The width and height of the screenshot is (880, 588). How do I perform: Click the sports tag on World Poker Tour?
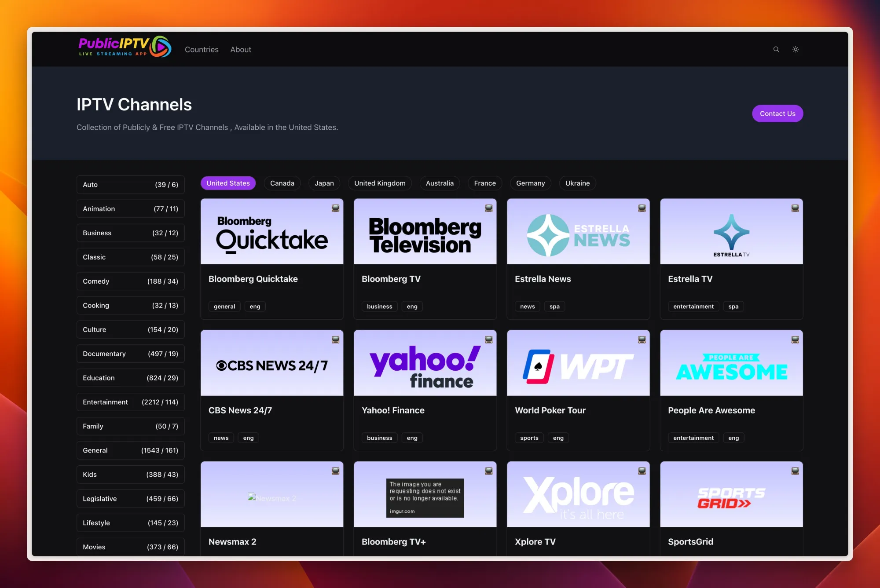529,438
